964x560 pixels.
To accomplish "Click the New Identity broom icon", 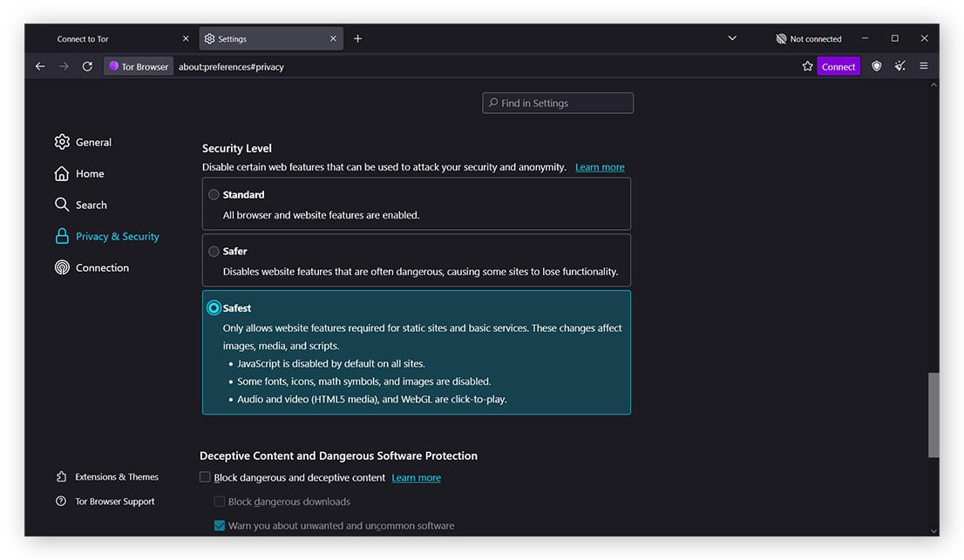I will click(900, 66).
